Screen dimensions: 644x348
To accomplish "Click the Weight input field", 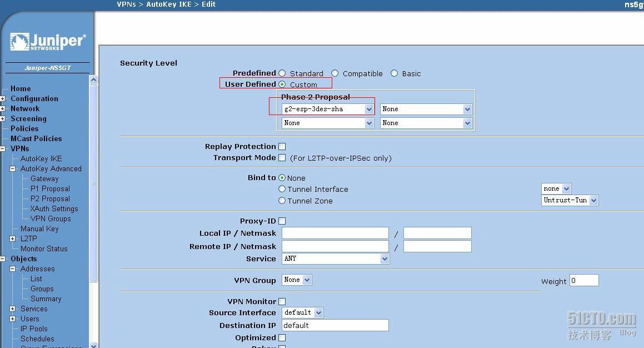I will pos(584,280).
